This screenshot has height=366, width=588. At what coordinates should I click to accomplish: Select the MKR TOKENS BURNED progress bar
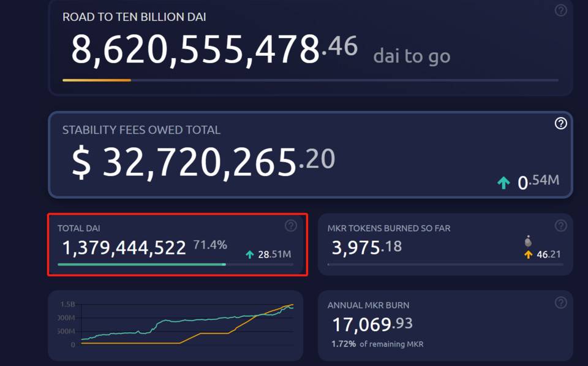pyautogui.click(x=445, y=265)
